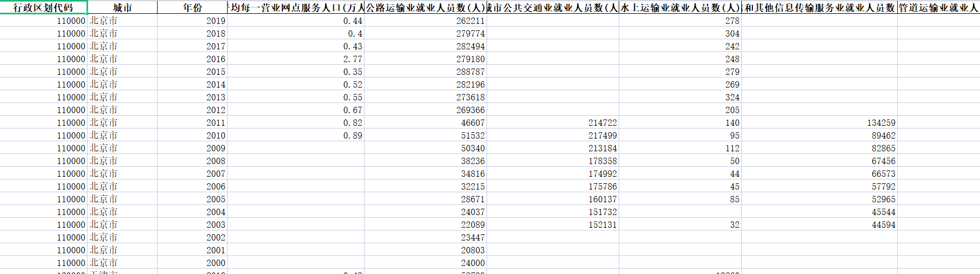
Task: Select the public transit value 214722
Action: (x=553, y=123)
